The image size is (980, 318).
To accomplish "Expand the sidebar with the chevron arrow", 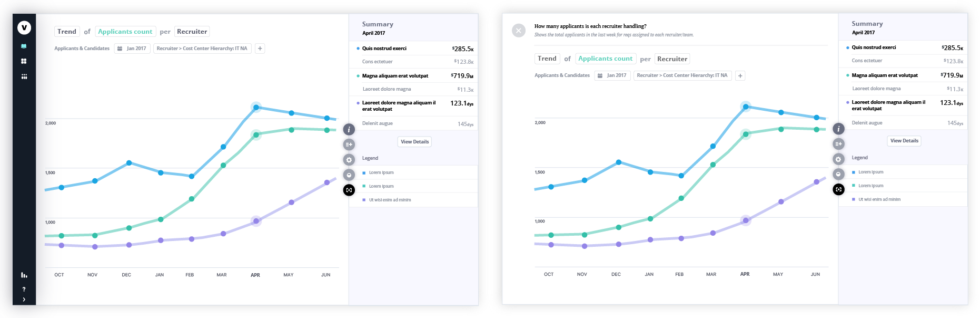I will click(x=24, y=300).
